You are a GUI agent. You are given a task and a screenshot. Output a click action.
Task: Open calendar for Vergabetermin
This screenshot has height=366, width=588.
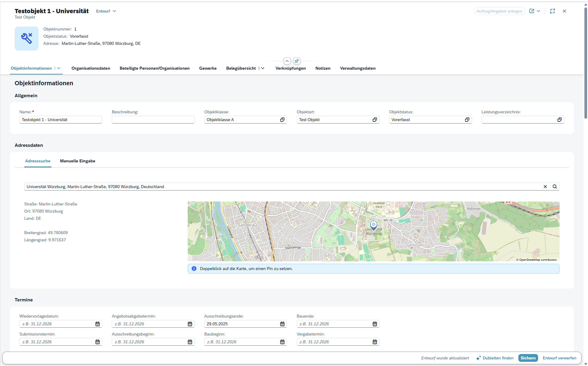coord(375,342)
